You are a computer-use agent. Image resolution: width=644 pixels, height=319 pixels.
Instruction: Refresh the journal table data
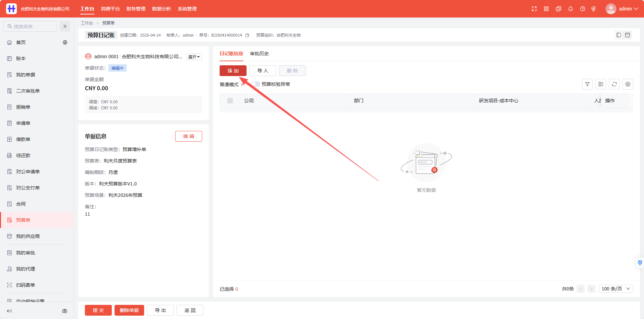pyautogui.click(x=614, y=84)
